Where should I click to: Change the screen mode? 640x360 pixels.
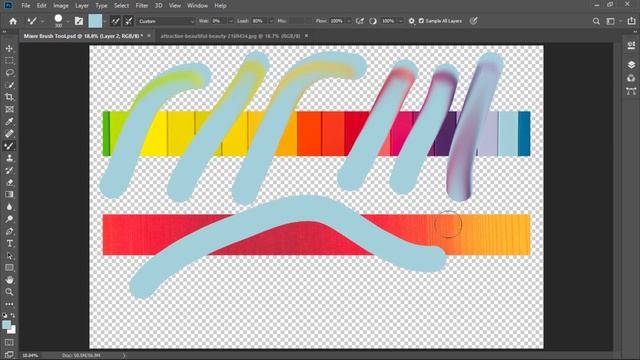9,354
